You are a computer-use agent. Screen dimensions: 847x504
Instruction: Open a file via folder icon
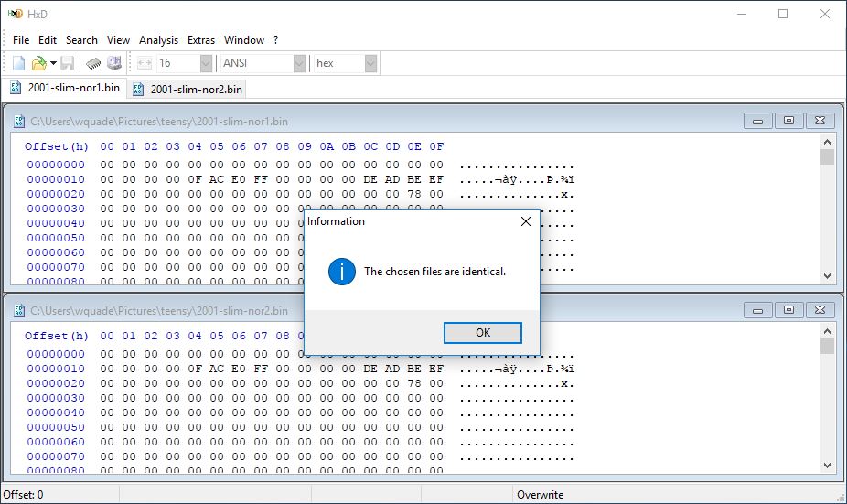[38, 63]
